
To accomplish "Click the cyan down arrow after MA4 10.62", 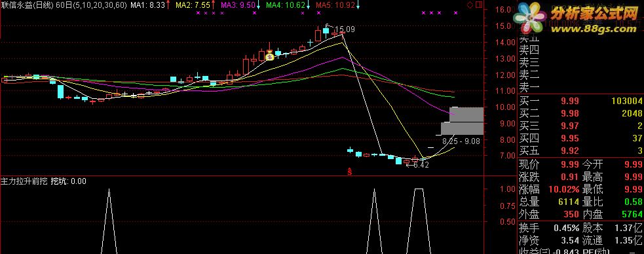I will (x=308, y=5).
